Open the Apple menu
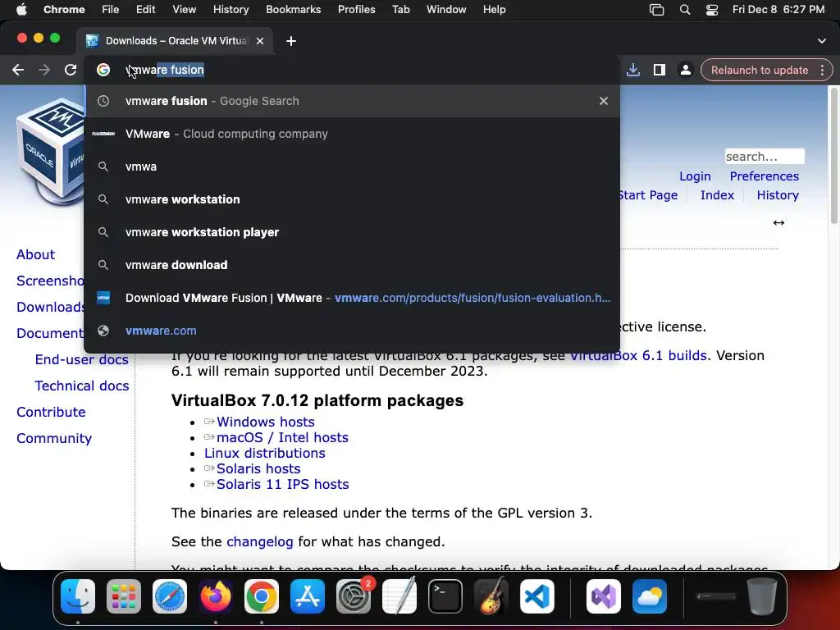This screenshot has height=630, width=840. click(21, 9)
